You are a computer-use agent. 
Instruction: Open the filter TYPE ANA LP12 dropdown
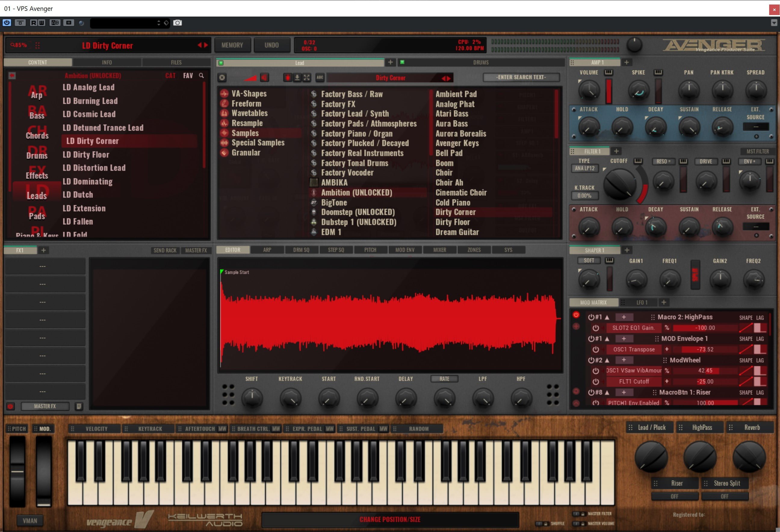[x=584, y=168]
